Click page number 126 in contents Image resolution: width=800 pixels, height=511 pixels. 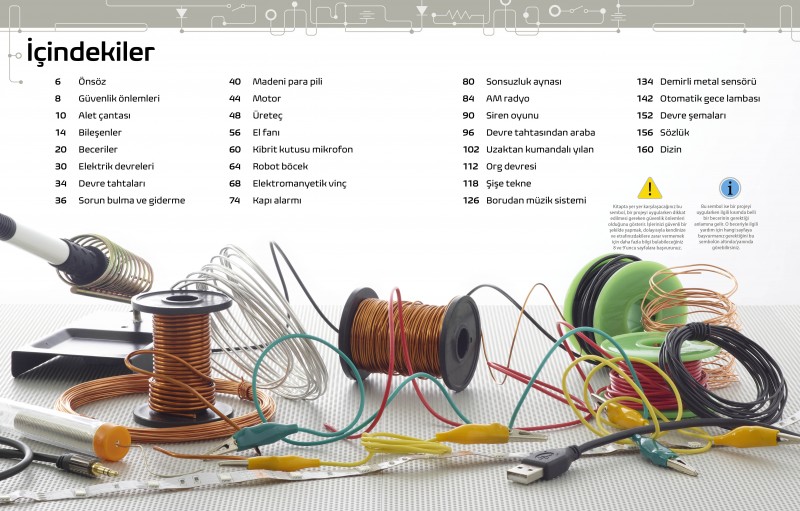pyautogui.click(x=471, y=200)
